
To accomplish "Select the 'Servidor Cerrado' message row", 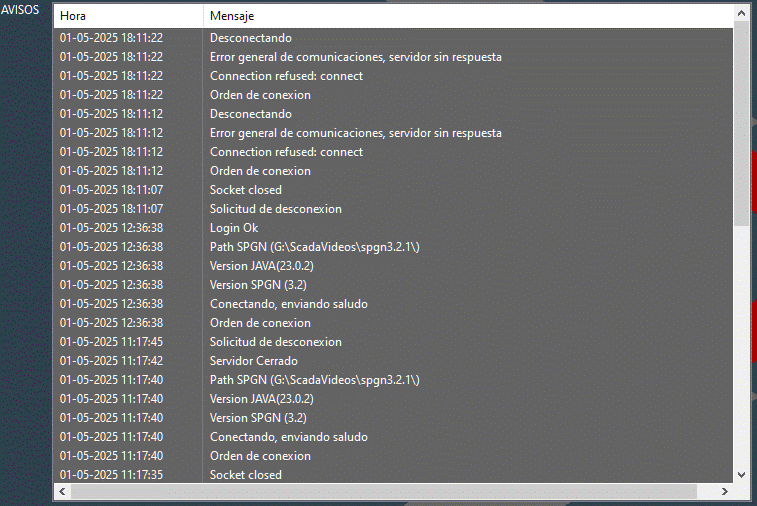I will tap(393, 361).
